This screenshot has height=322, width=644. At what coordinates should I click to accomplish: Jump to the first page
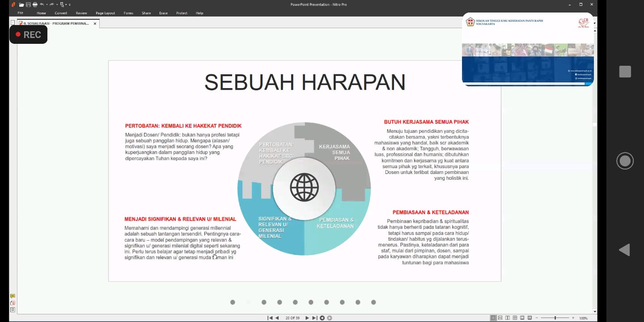pyautogui.click(x=270, y=318)
